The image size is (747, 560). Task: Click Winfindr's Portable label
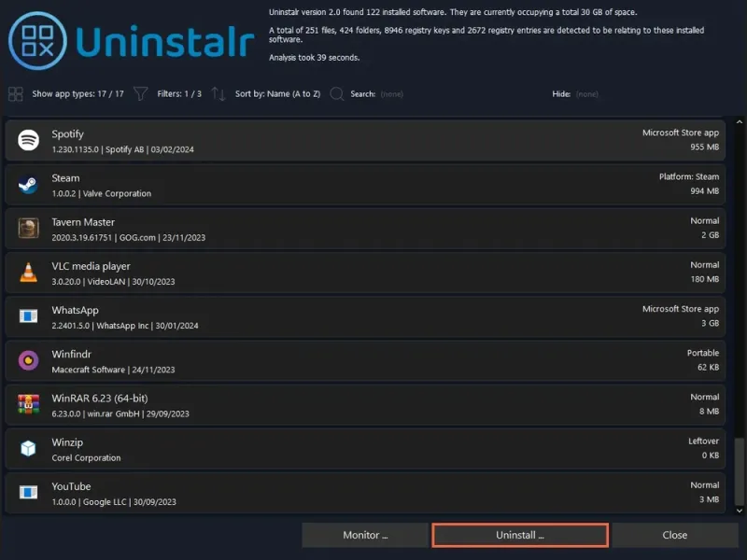click(703, 353)
